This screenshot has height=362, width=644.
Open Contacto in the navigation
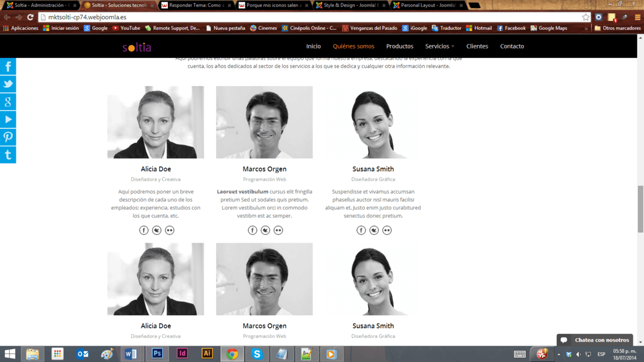(x=512, y=46)
